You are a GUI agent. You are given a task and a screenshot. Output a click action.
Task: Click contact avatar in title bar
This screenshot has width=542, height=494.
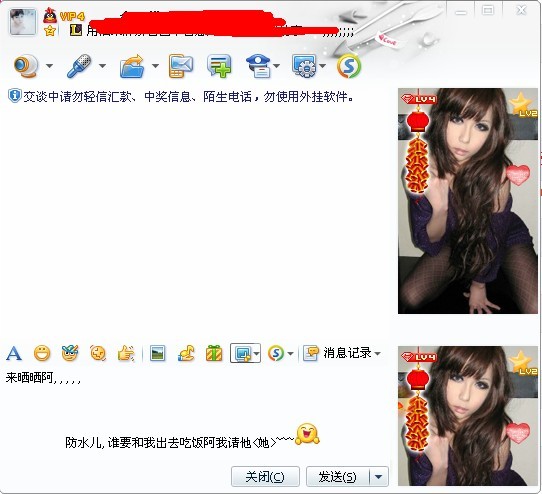pos(23,22)
